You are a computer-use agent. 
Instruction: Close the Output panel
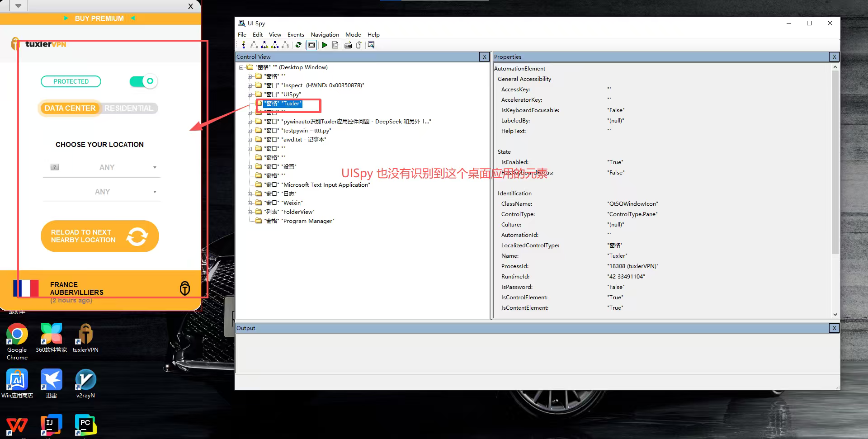click(834, 328)
